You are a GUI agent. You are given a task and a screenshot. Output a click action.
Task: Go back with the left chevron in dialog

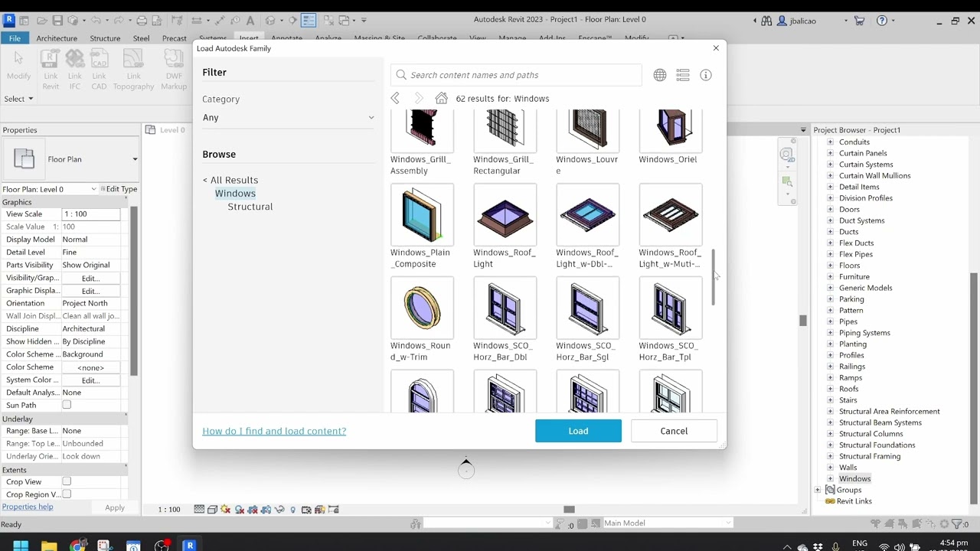[x=395, y=98]
